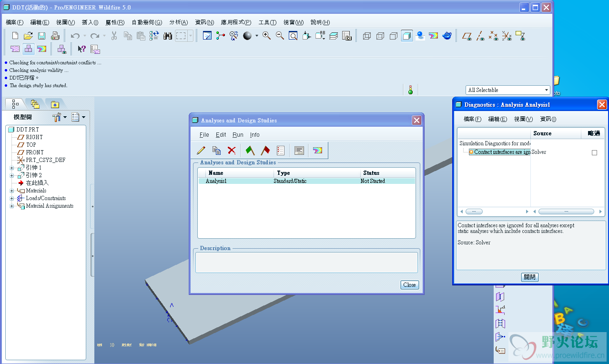Toggle datum axes visibility
609x364 pixels.
coord(480,36)
